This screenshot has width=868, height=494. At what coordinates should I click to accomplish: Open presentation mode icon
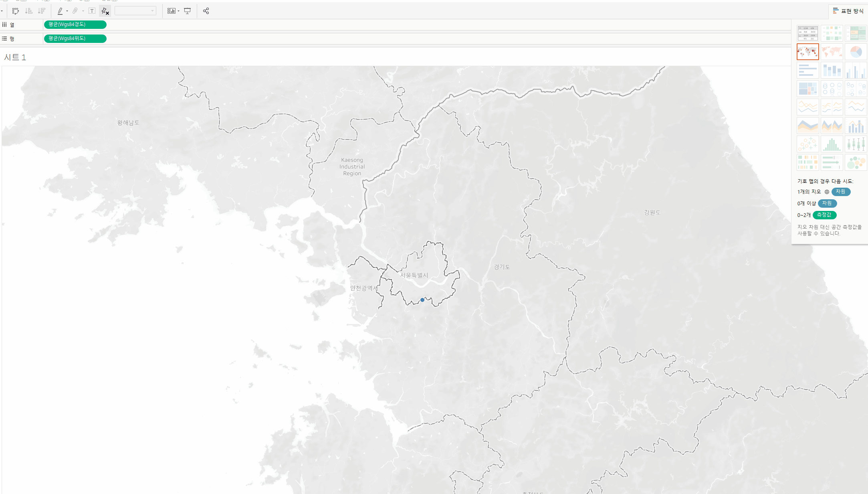coord(187,11)
